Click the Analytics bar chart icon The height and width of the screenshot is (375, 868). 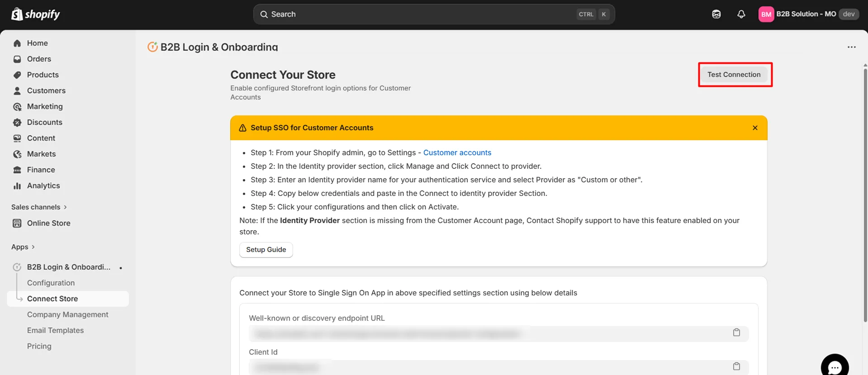click(x=17, y=186)
